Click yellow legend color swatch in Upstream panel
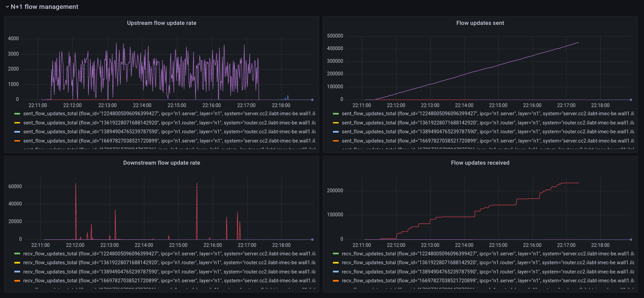Image resolution: width=644 pixels, height=298 pixels. click(17, 123)
